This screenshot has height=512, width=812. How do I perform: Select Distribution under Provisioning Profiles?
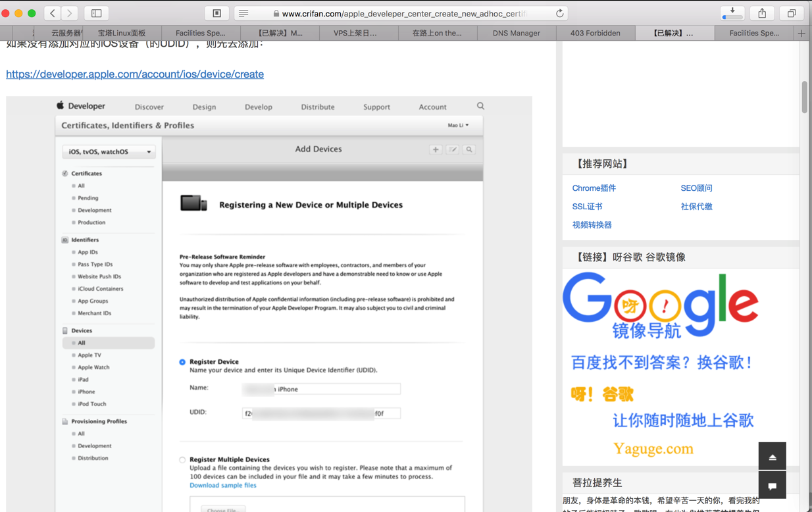coord(93,459)
